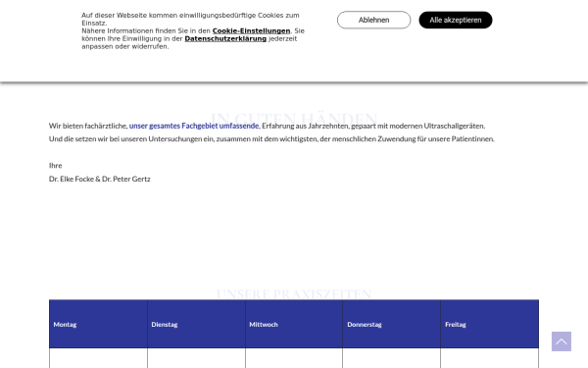Open the Cookie-Einstellungen link
This screenshot has width=588, height=368.
[251, 30]
